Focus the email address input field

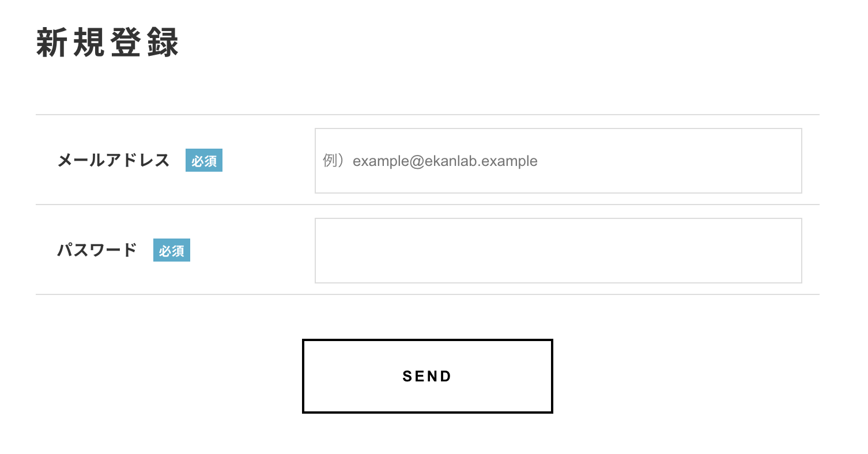pos(558,161)
